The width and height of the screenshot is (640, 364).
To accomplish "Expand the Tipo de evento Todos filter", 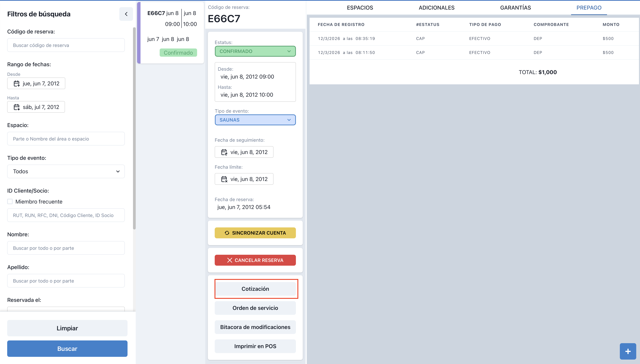I will coord(66,171).
